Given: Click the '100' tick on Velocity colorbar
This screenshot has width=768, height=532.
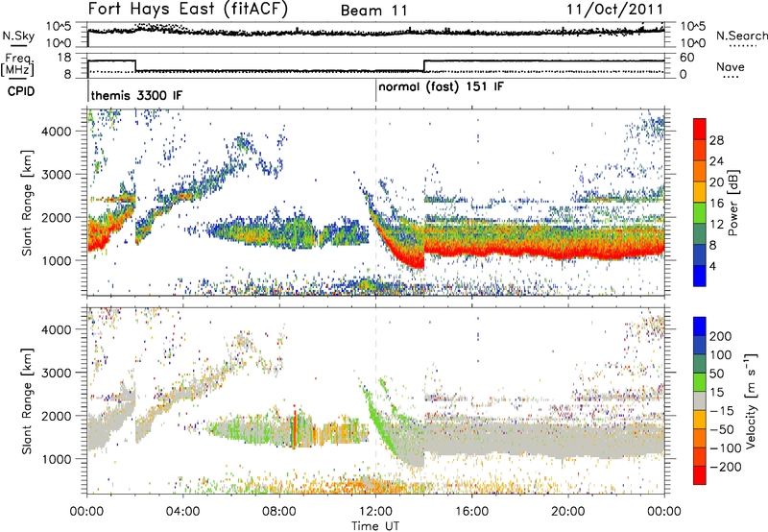Looking at the screenshot, I should (721, 355).
